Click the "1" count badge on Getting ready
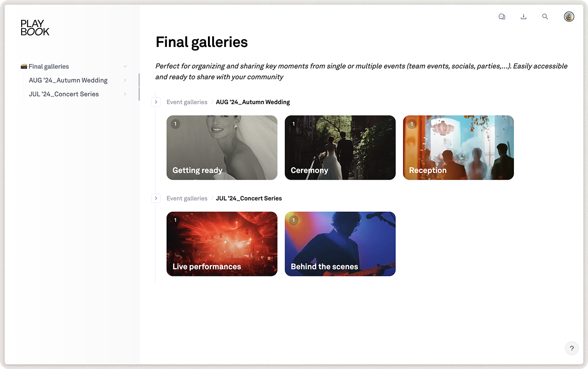Viewport: 588px width, 369px height. [175, 123]
